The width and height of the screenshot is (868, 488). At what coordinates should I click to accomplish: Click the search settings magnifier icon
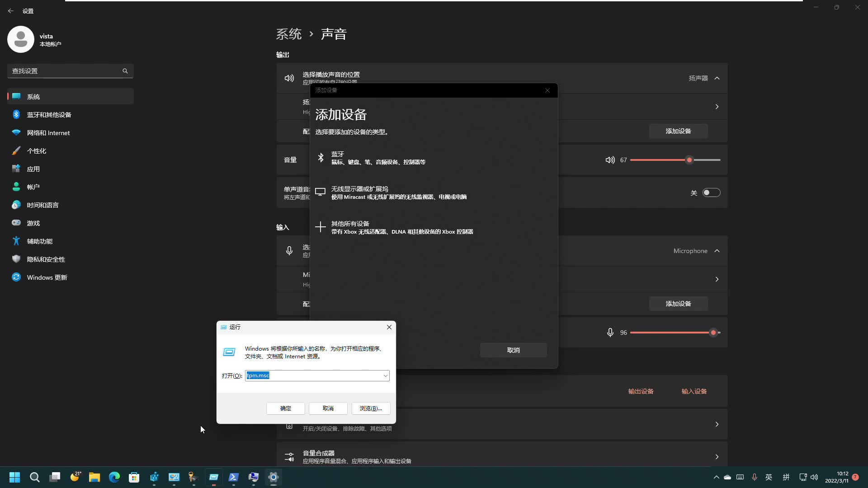pyautogui.click(x=125, y=71)
